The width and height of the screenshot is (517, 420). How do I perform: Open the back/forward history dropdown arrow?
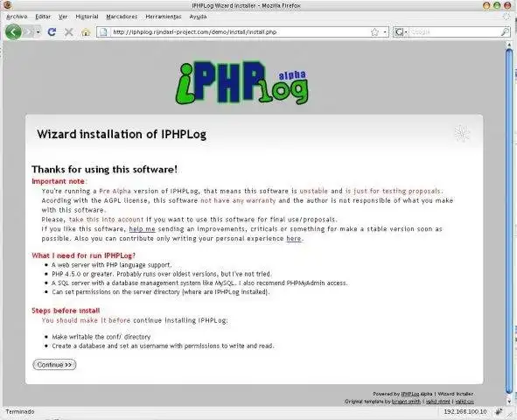click(x=38, y=32)
